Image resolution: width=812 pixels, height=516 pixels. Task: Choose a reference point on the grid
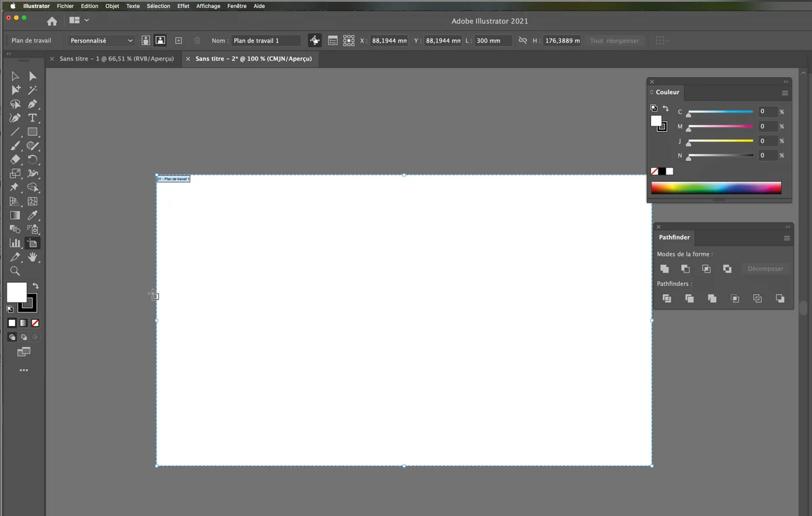(x=348, y=41)
